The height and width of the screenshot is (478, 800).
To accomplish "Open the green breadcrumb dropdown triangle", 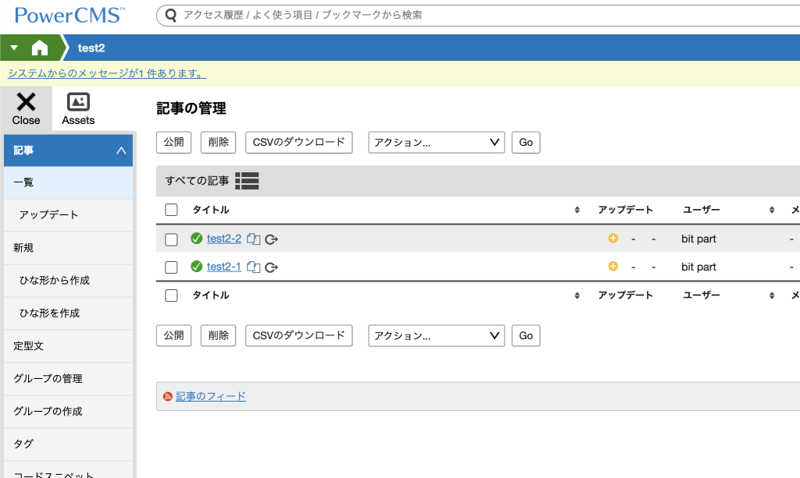I will [14, 48].
